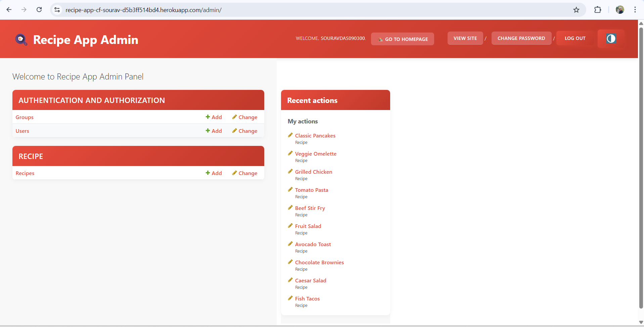The height and width of the screenshot is (327, 644).
Task: Click the site information icon in address bar
Action: click(x=57, y=10)
